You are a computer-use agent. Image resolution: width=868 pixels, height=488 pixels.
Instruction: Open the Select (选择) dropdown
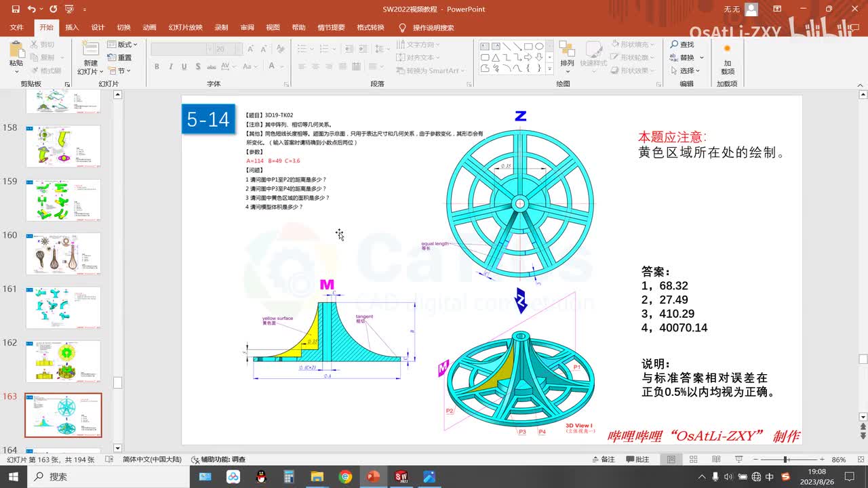(x=686, y=70)
